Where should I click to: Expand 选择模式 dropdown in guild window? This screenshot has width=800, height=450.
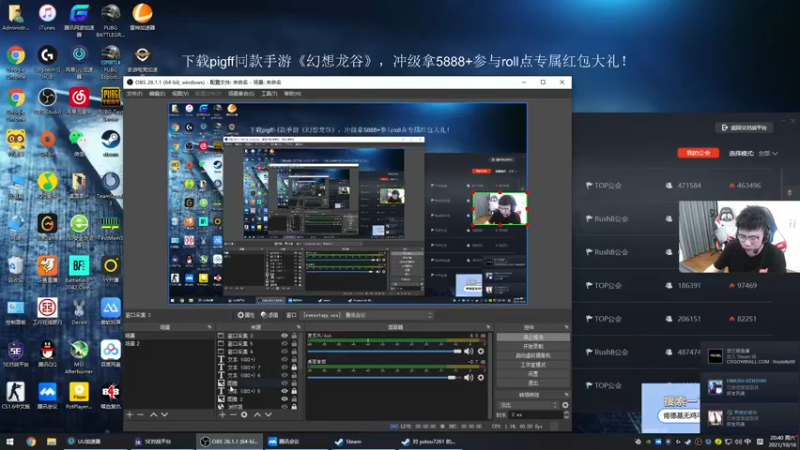[768, 154]
